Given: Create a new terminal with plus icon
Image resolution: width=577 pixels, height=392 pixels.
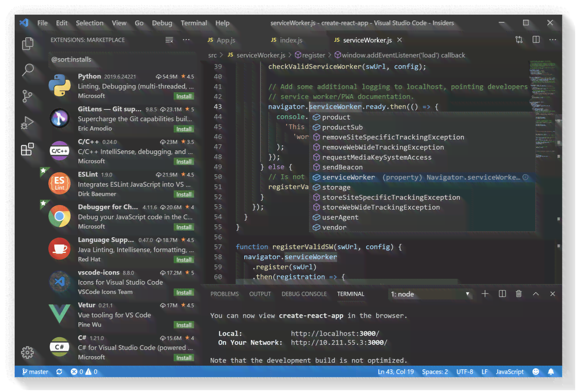Looking at the screenshot, I should [485, 294].
